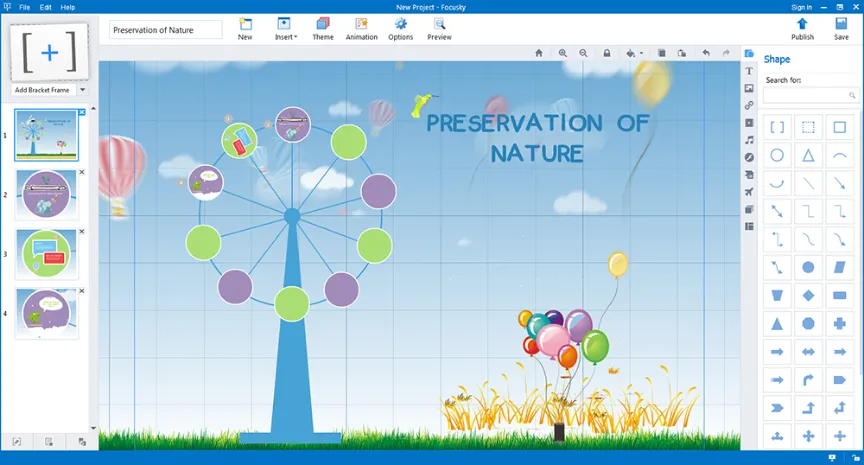Open the File menu
Viewport: 864px width, 465px height.
[x=24, y=7]
